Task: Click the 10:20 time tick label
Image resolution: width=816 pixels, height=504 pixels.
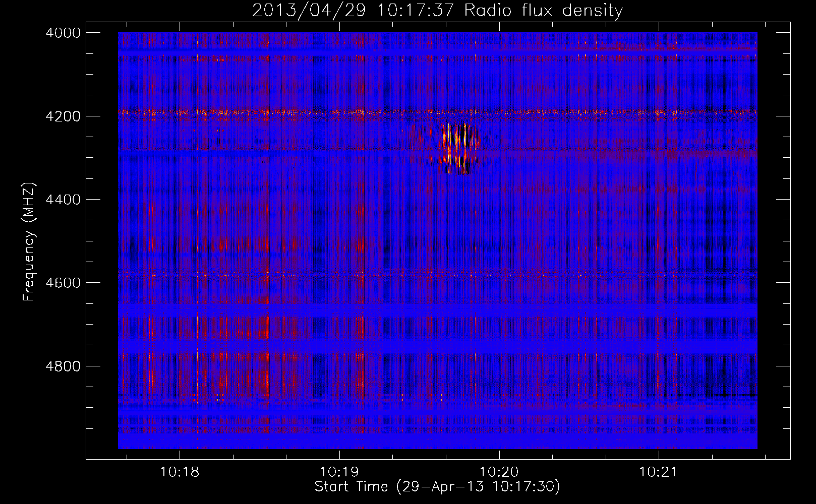Action: (499, 472)
